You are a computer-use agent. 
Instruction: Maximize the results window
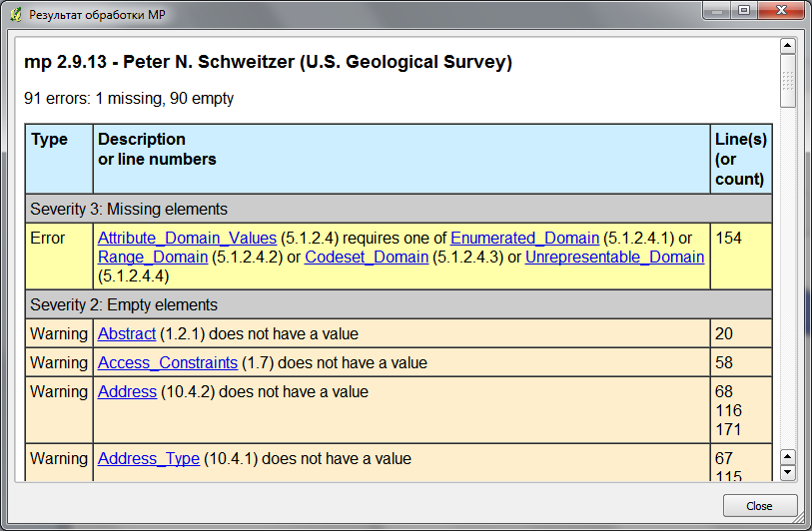(x=744, y=11)
